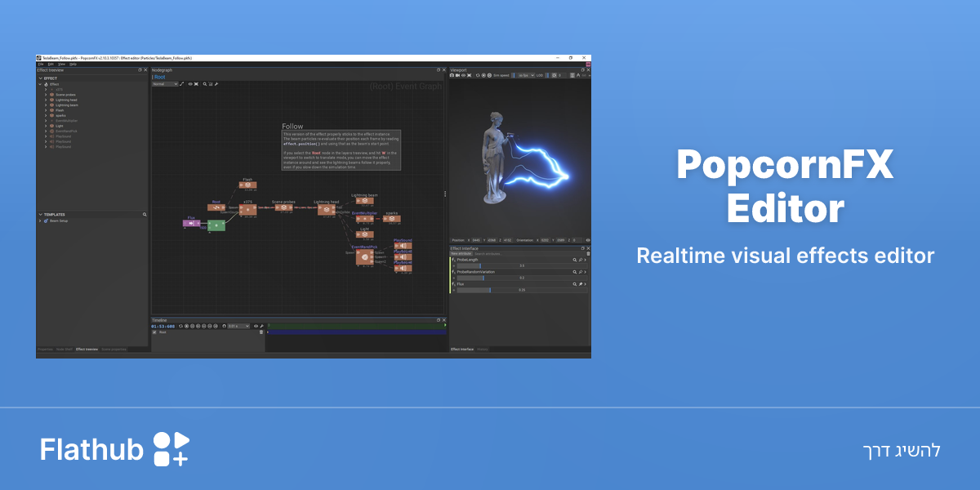980x490 pixels.
Task: Select the EventMultiplier graph node
Action: (364, 219)
